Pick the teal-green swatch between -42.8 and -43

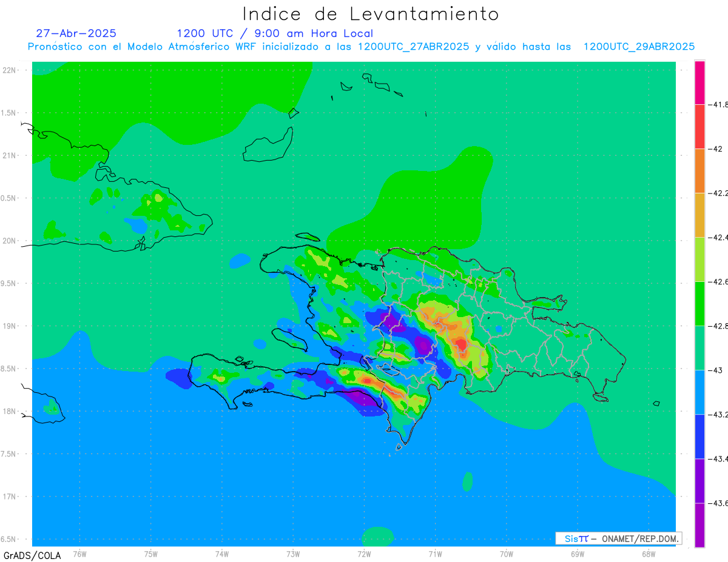700,347
